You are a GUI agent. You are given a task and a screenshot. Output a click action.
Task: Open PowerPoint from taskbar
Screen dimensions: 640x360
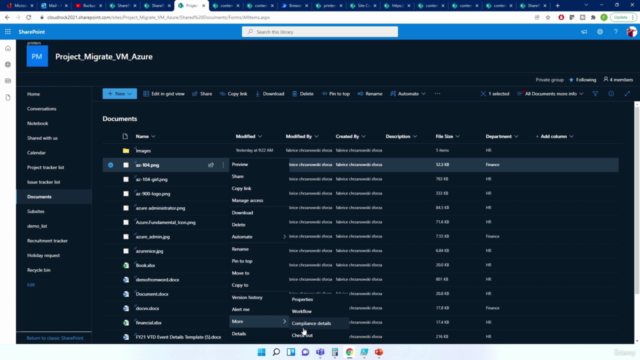(379, 352)
